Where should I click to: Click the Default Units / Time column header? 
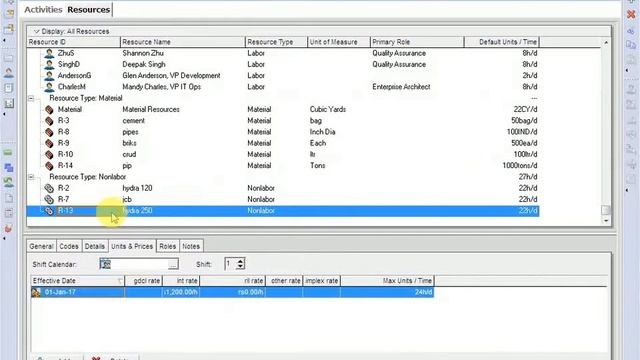(x=502, y=42)
